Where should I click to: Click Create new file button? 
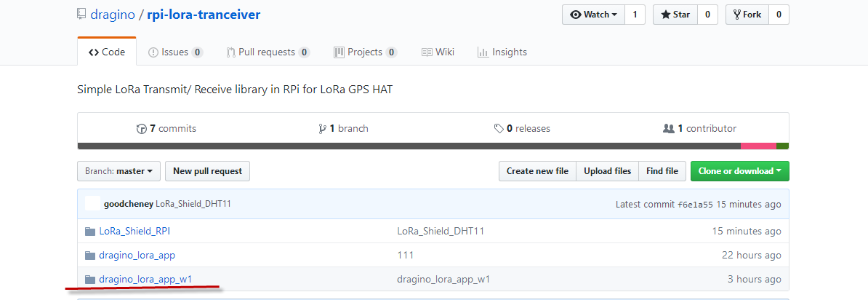click(537, 171)
